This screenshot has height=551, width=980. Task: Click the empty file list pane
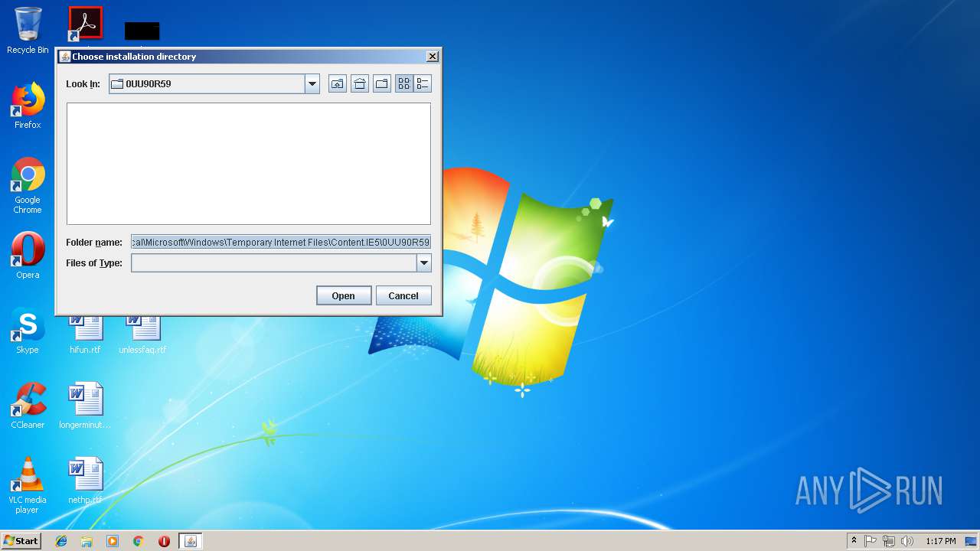click(249, 163)
